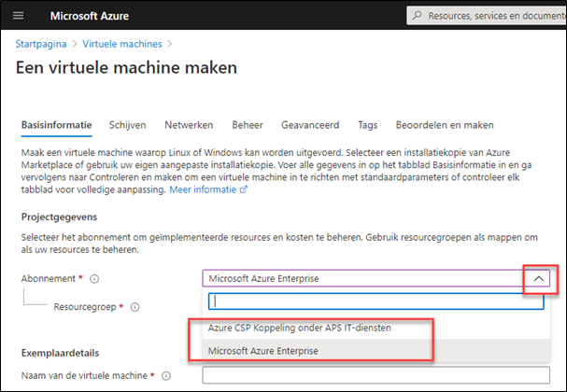Open the Tags tab
Image resolution: width=567 pixels, height=392 pixels.
click(368, 125)
